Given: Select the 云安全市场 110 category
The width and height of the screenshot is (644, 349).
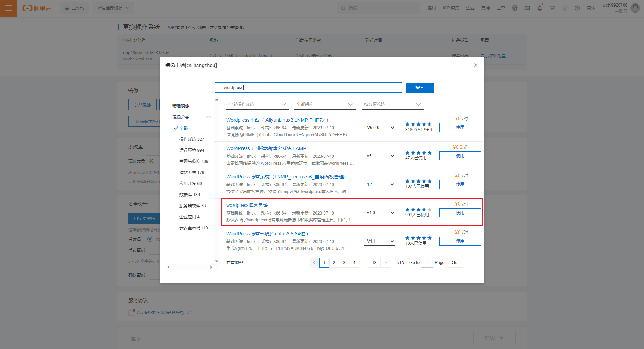Looking at the screenshot, I should [194, 228].
